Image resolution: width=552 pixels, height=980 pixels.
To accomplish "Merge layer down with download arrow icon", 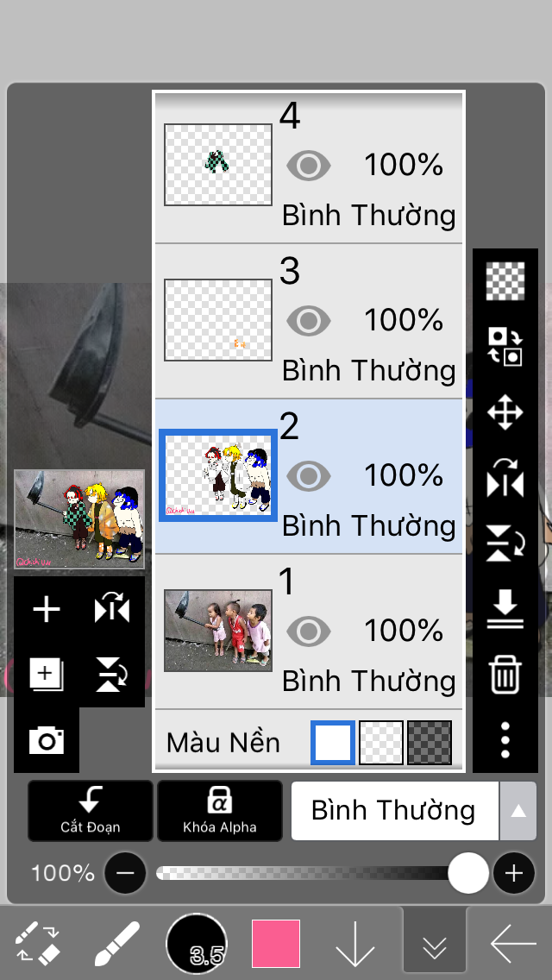I will (505, 609).
